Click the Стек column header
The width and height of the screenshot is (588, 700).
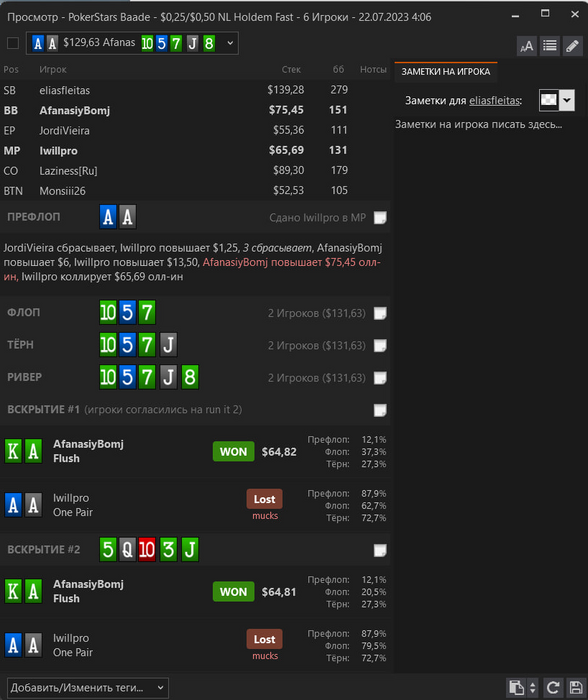tap(291, 70)
